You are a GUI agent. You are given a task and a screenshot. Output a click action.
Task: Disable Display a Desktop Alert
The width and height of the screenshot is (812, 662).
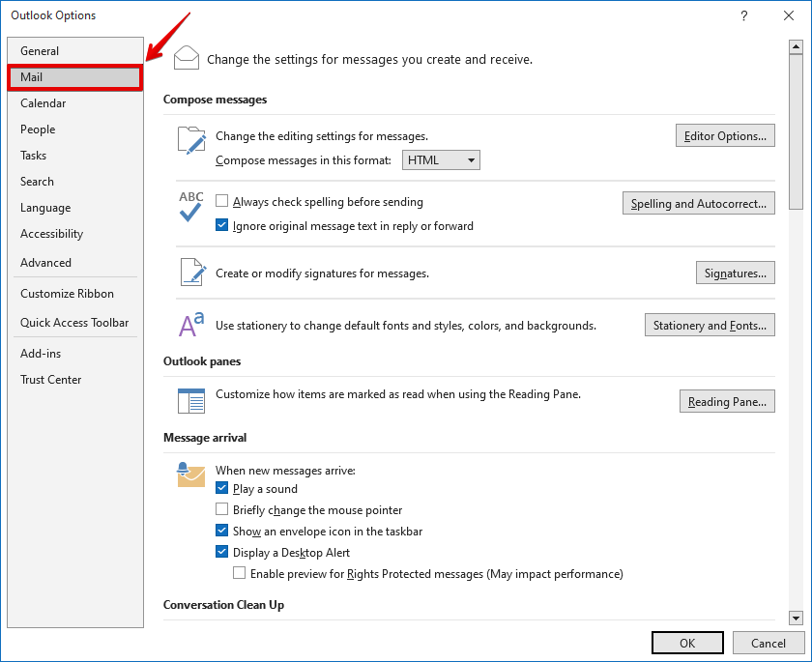tap(221, 552)
